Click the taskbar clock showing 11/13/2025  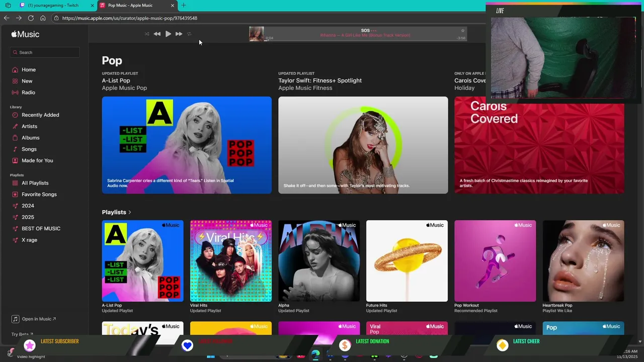pyautogui.click(x=627, y=353)
